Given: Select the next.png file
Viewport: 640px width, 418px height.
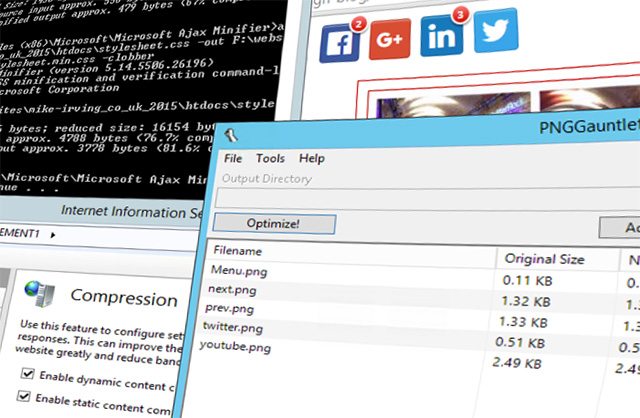Looking at the screenshot, I should tap(232, 289).
